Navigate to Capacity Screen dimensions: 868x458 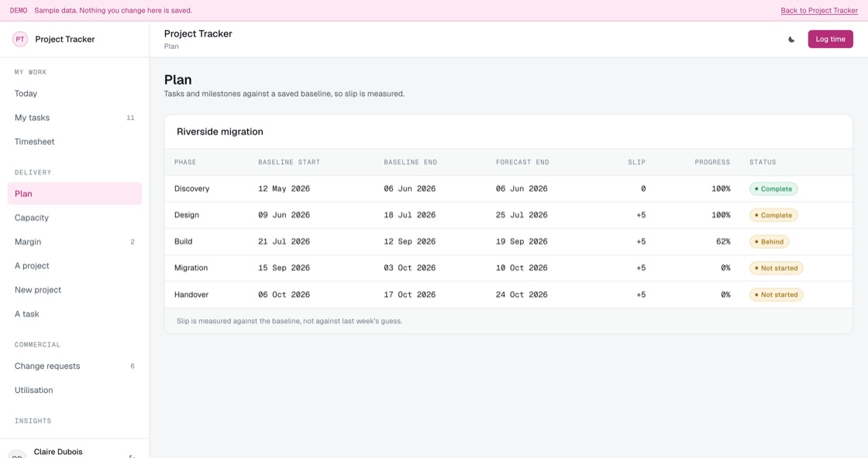click(x=74, y=218)
